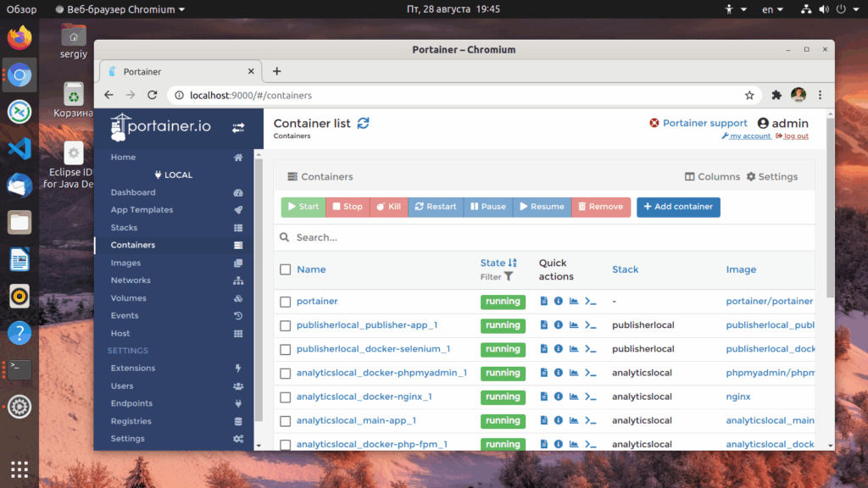Bookmark this page using the star icon

tap(749, 95)
